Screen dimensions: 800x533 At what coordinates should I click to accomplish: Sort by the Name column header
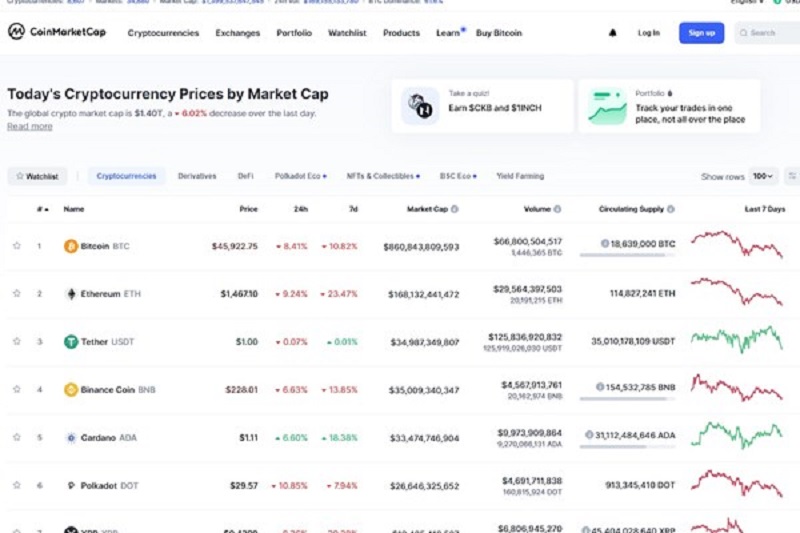[74, 209]
